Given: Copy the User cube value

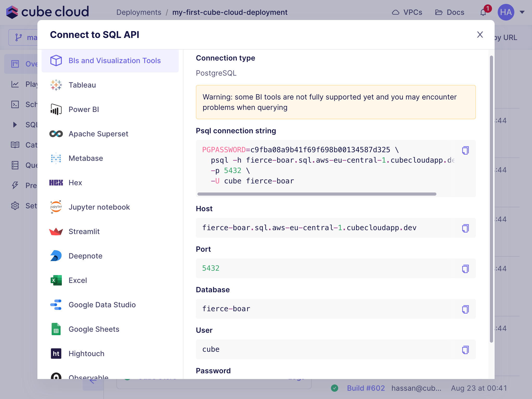Looking at the screenshot, I should tap(465, 350).
